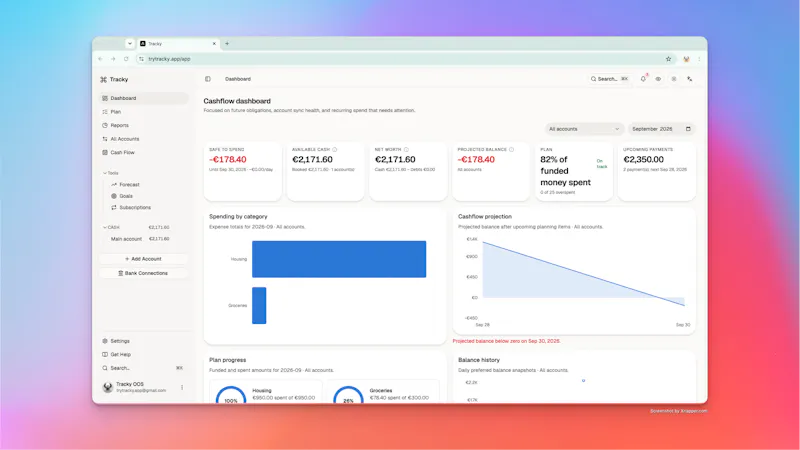
Task: Select the Tracky browser tab
Action: point(178,44)
